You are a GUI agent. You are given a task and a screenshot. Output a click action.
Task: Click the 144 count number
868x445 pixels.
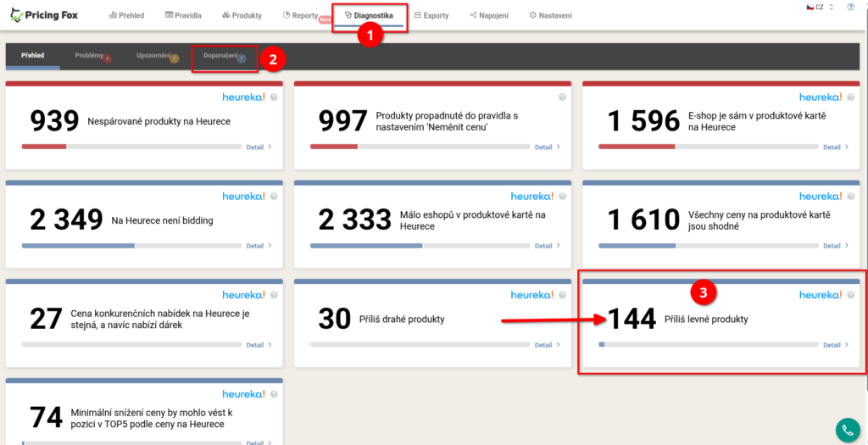click(632, 320)
